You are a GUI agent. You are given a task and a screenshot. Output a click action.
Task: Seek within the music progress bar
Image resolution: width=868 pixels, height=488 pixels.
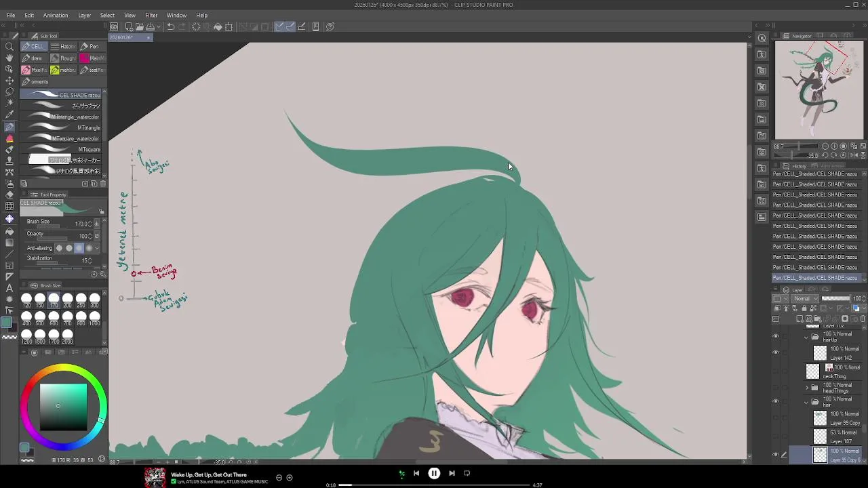click(x=434, y=485)
